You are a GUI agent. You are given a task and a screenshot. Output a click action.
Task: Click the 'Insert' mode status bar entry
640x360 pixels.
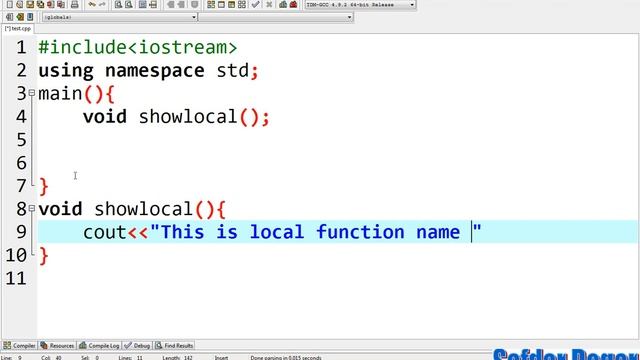coord(222,358)
